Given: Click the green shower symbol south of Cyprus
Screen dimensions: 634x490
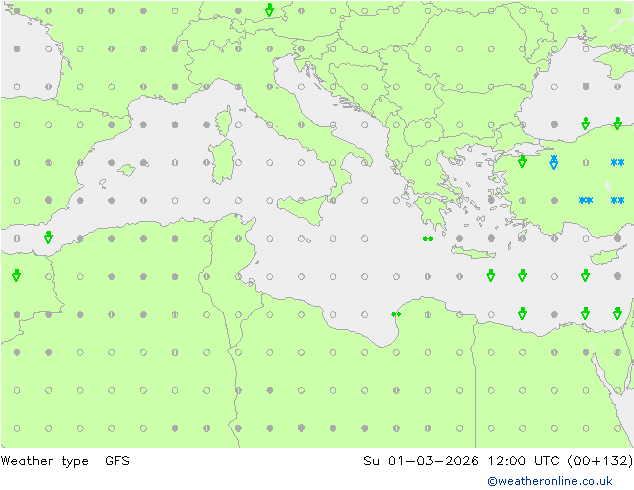Looking at the screenshot, I should click(x=585, y=275).
